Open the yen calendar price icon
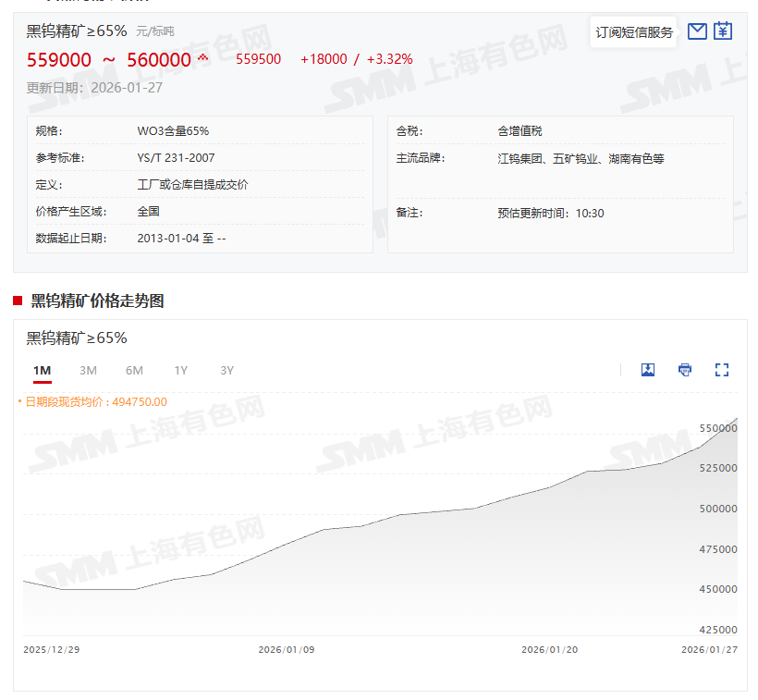The height and width of the screenshot is (700, 758). (723, 31)
